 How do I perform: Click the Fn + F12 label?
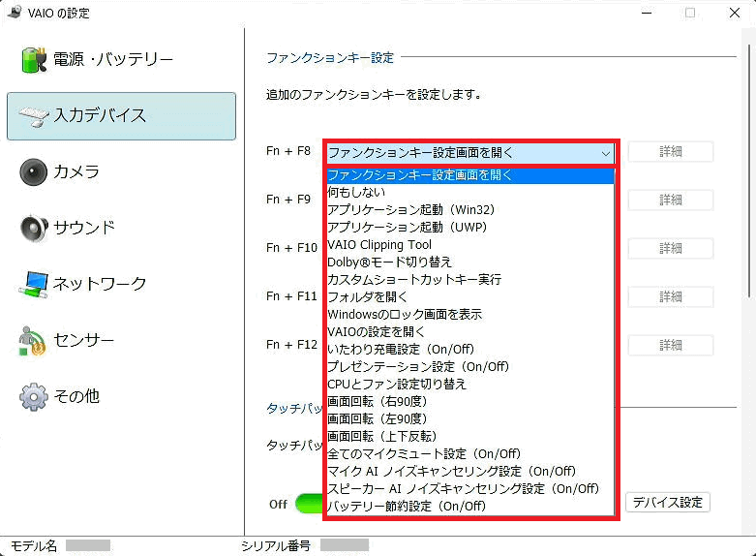click(291, 345)
